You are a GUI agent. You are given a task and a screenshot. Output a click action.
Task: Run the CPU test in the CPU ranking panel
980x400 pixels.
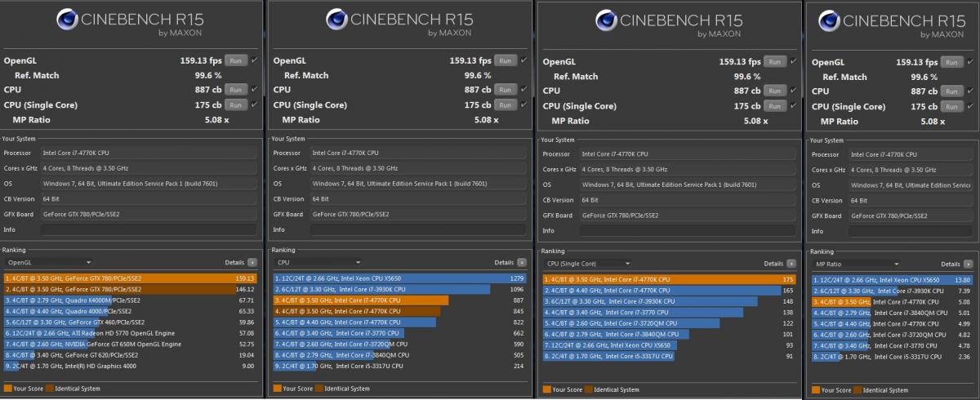[506, 90]
